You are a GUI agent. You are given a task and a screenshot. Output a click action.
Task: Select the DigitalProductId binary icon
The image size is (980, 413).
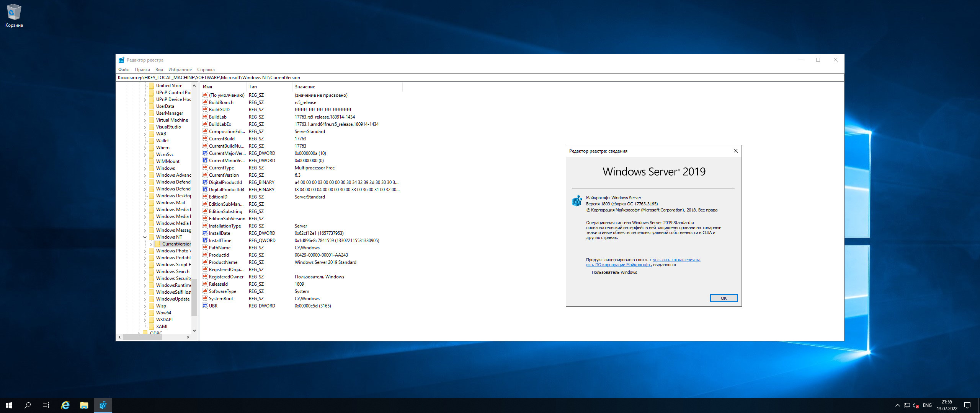pyautogui.click(x=205, y=182)
